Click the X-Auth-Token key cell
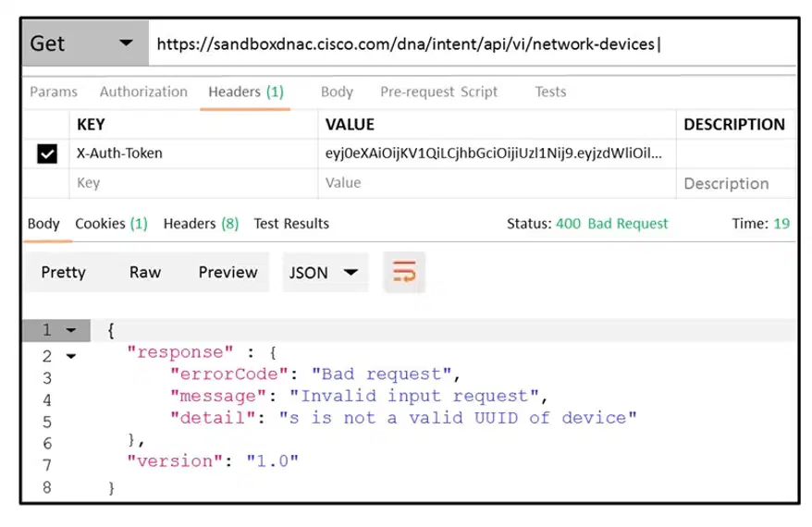 click(193, 153)
